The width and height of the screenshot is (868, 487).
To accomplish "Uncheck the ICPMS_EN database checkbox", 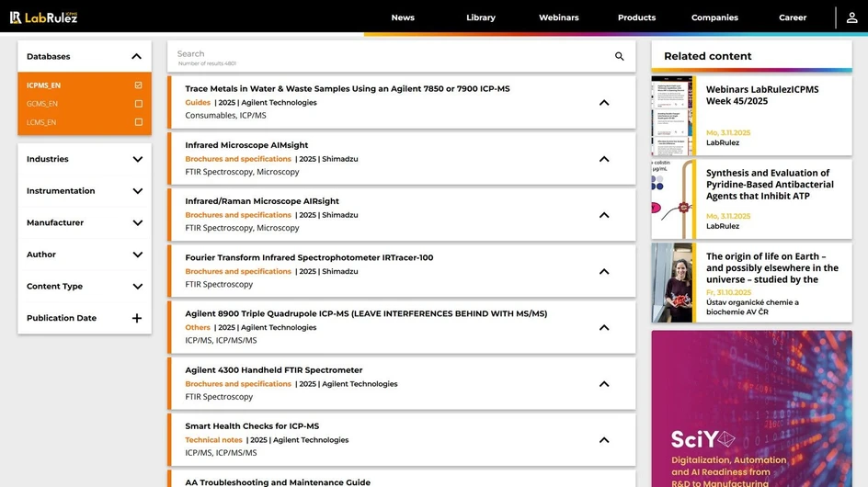I will click(139, 85).
